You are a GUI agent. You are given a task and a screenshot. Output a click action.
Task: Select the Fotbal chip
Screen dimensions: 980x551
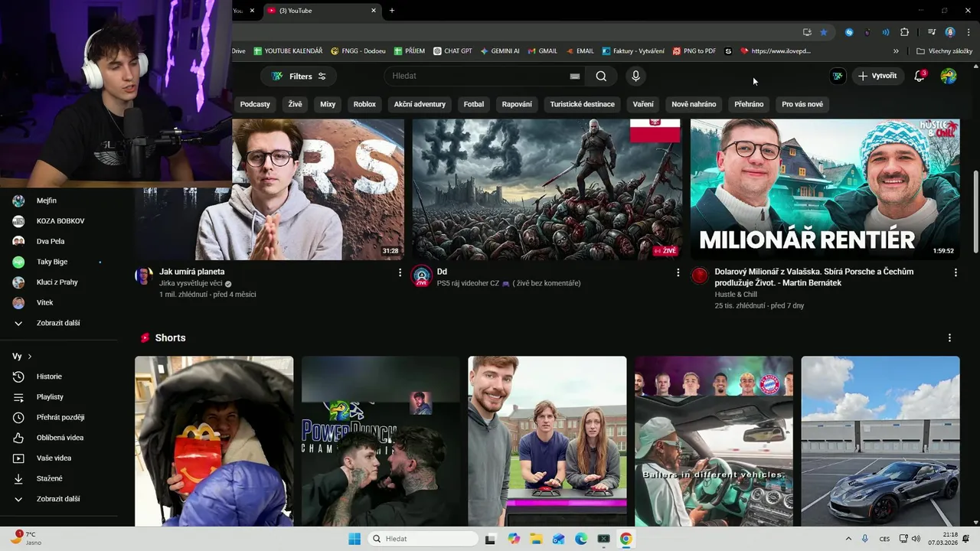point(474,104)
